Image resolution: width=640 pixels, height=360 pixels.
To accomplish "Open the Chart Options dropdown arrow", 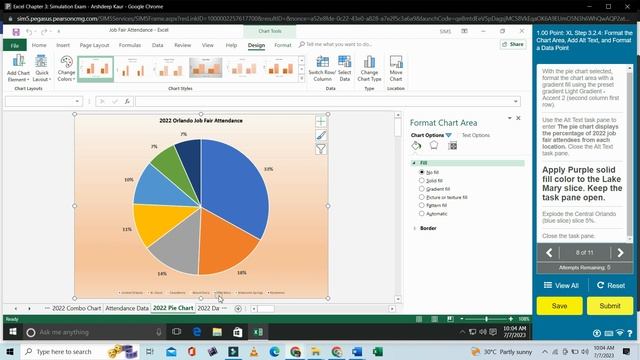I will (449, 135).
